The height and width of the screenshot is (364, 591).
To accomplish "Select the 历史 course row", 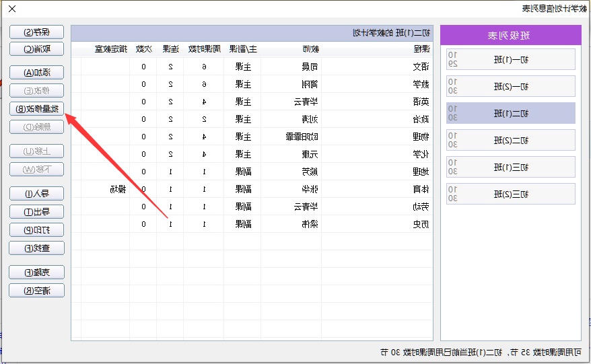I will click(252, 224).
